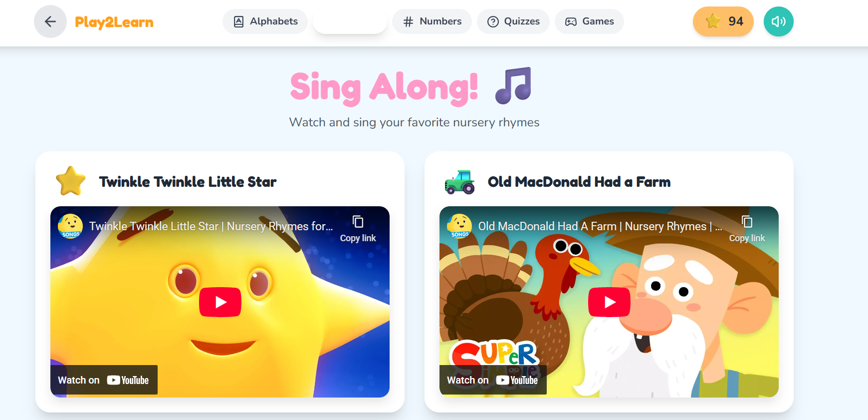The height and width of the screenshot is (420, 868).
Task: Click the Play2Learn logo
Action: [114, 22]
